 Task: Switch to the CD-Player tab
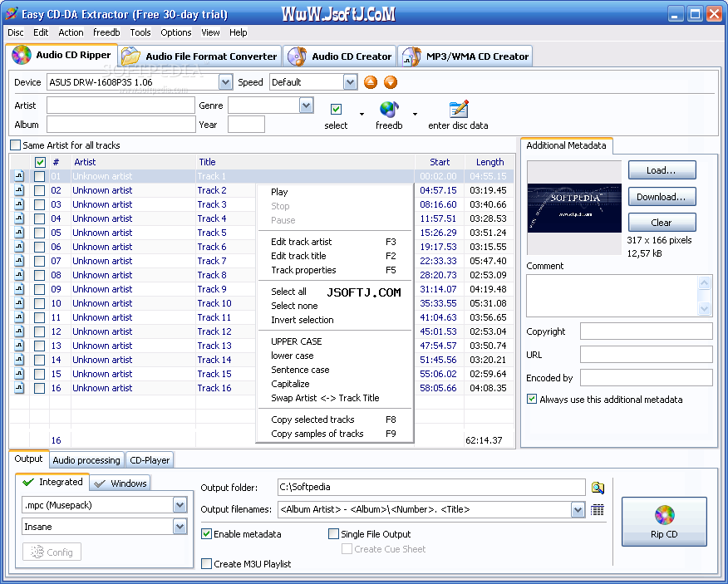pos(150,460)
